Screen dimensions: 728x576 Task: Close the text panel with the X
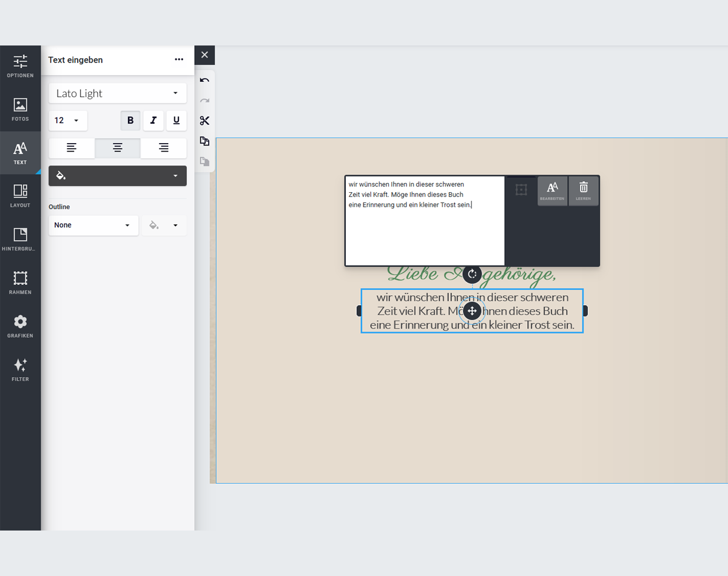(204, 55)
